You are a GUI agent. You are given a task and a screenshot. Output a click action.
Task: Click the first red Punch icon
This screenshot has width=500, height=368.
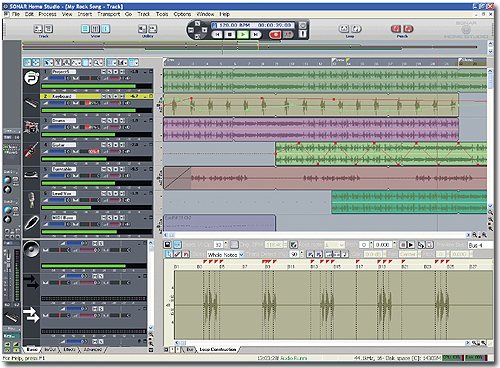click(x=396, y=29)
